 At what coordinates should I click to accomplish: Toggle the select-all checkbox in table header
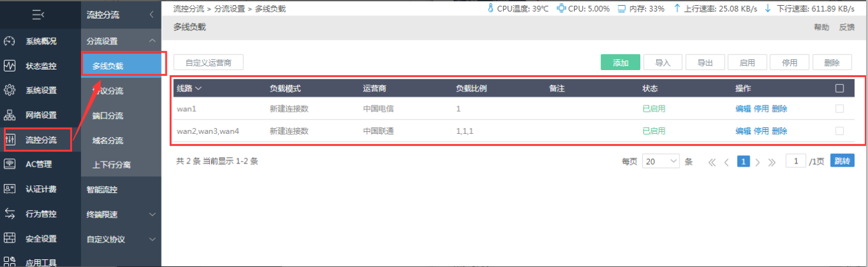click(x=839, y=88)
